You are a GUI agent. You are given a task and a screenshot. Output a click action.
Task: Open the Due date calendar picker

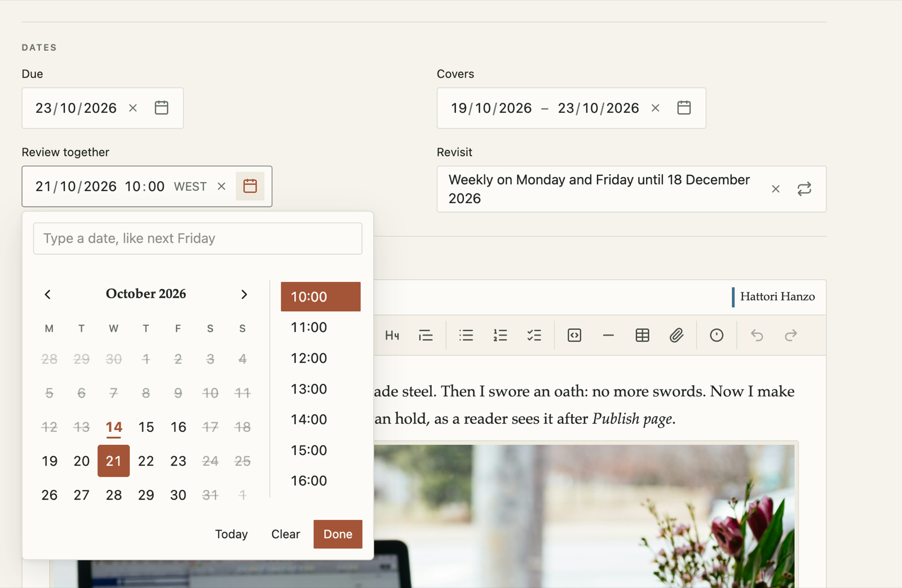161,108
